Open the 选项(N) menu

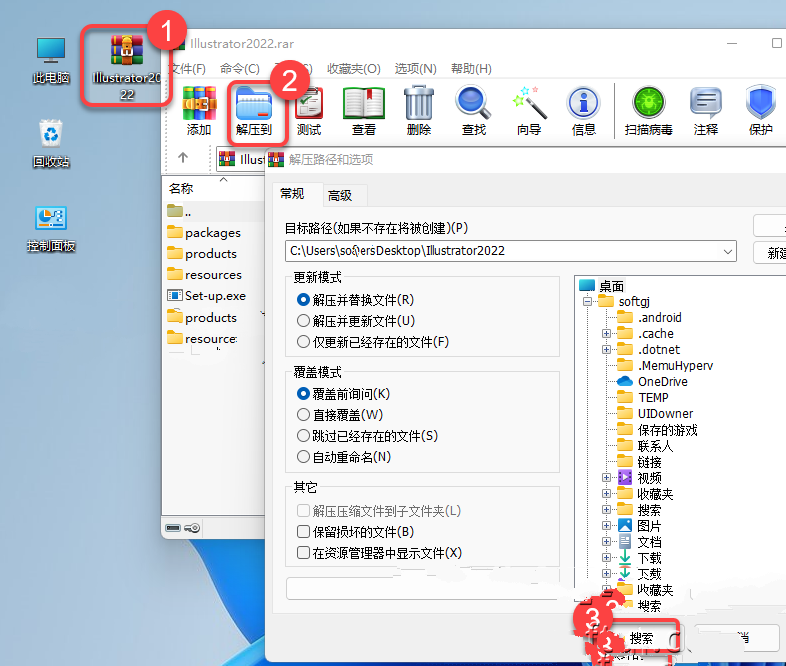click(416, 69)
